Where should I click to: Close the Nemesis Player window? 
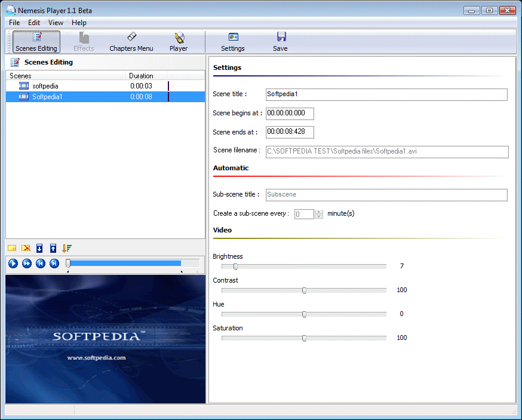point(507,11)
